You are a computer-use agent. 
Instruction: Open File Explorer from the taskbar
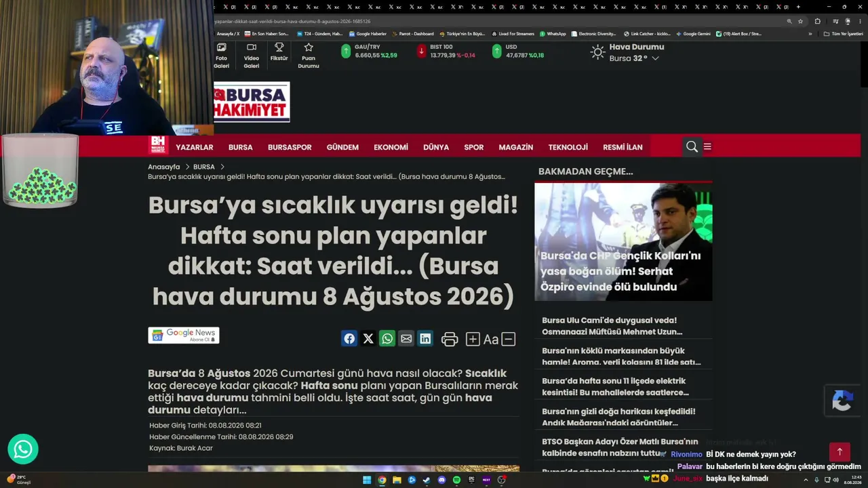(x=397, y=480)
